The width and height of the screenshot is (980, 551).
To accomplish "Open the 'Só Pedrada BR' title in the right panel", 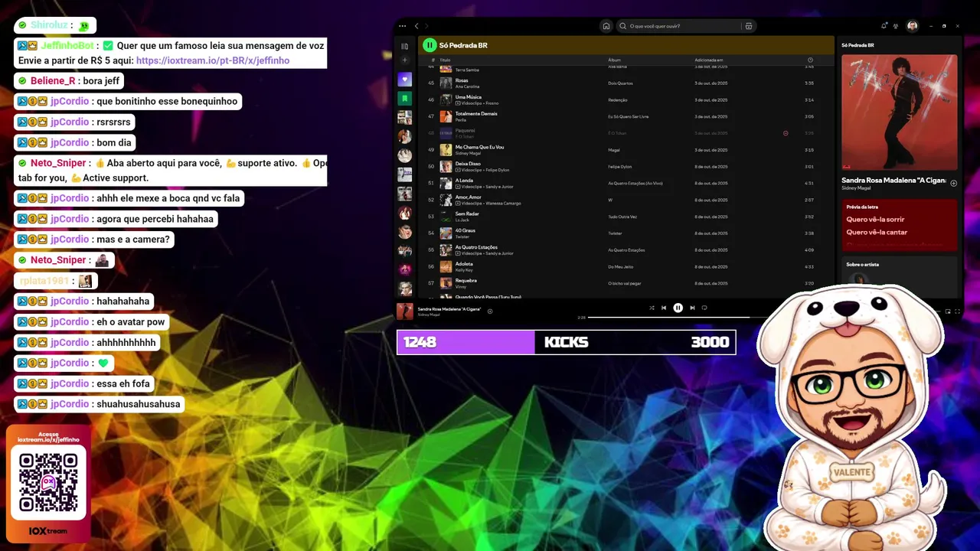I will 857,45.
